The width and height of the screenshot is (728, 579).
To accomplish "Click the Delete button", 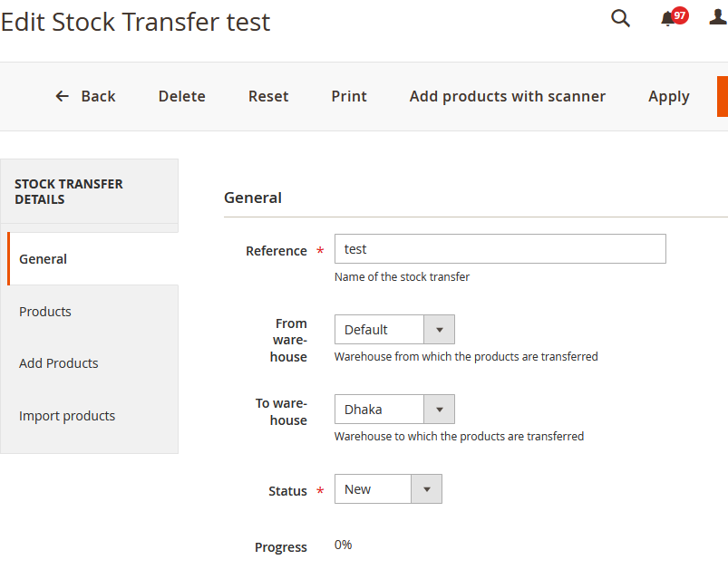I will tap(181, 95).
